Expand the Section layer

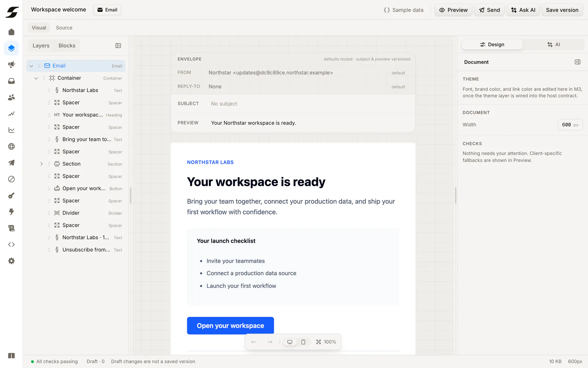pos(42,164)
